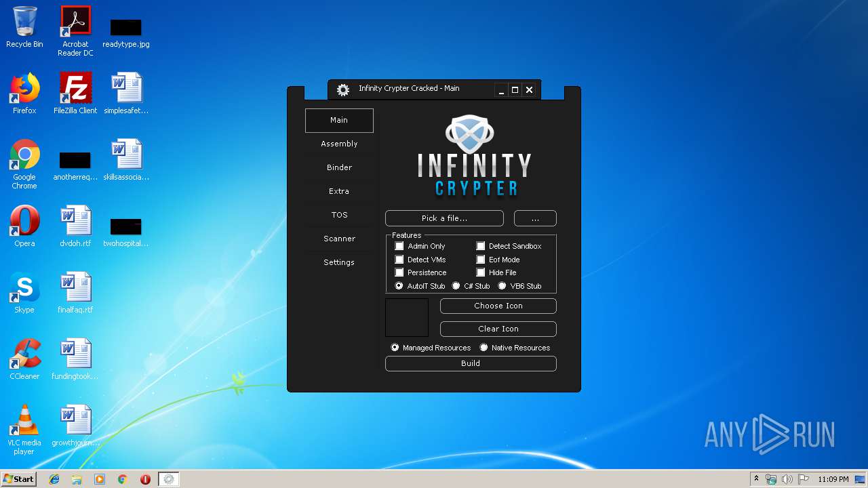Toggle the Eof Mode checkbox
This screenshot has height=488, width=868.
click(481, 260)
